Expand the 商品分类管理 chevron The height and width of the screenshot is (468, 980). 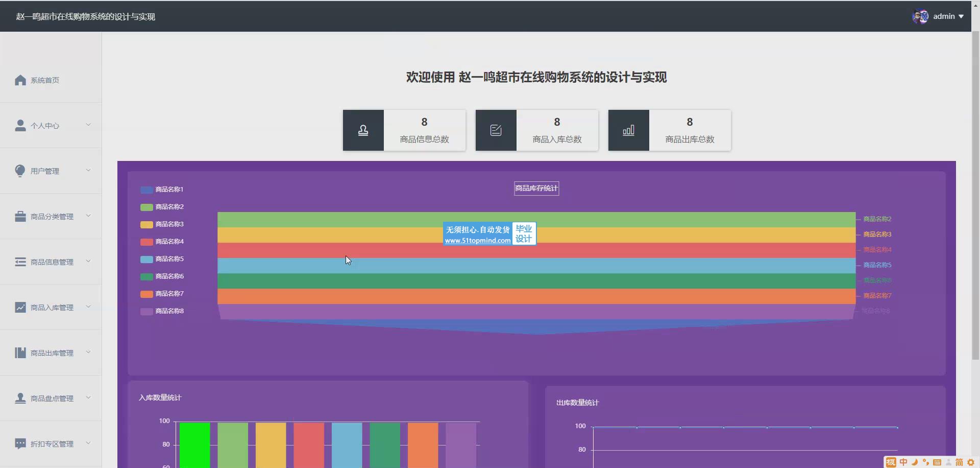pos(88,216)
